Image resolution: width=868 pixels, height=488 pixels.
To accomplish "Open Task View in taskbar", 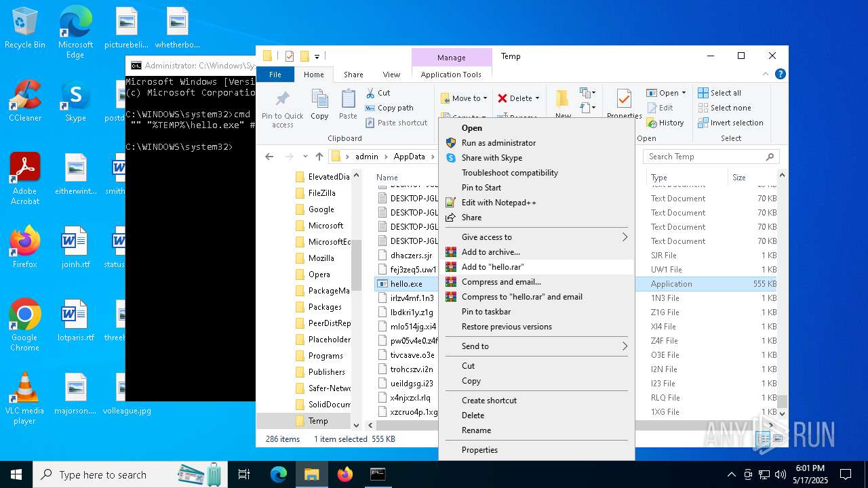I will 244,474.
